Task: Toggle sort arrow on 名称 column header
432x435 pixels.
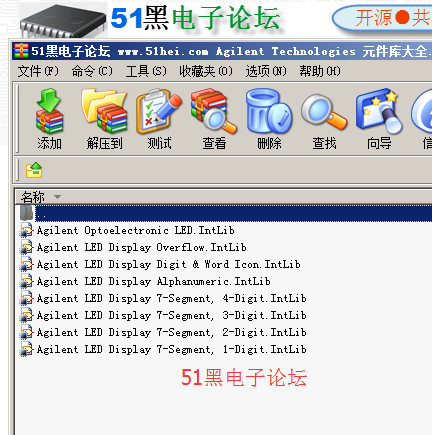Action: click(x=57, y=197)
